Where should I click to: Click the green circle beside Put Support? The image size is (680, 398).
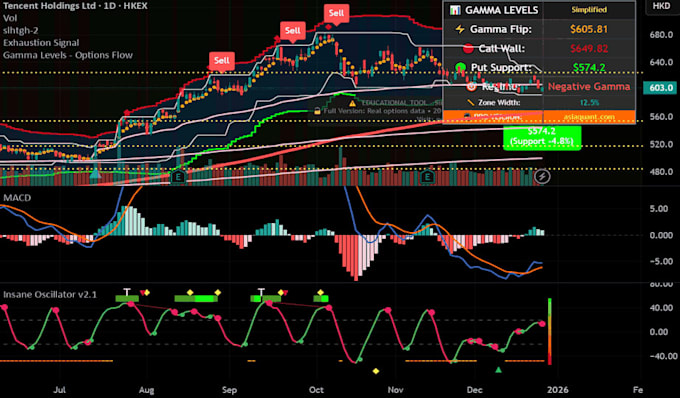point(461,67)
